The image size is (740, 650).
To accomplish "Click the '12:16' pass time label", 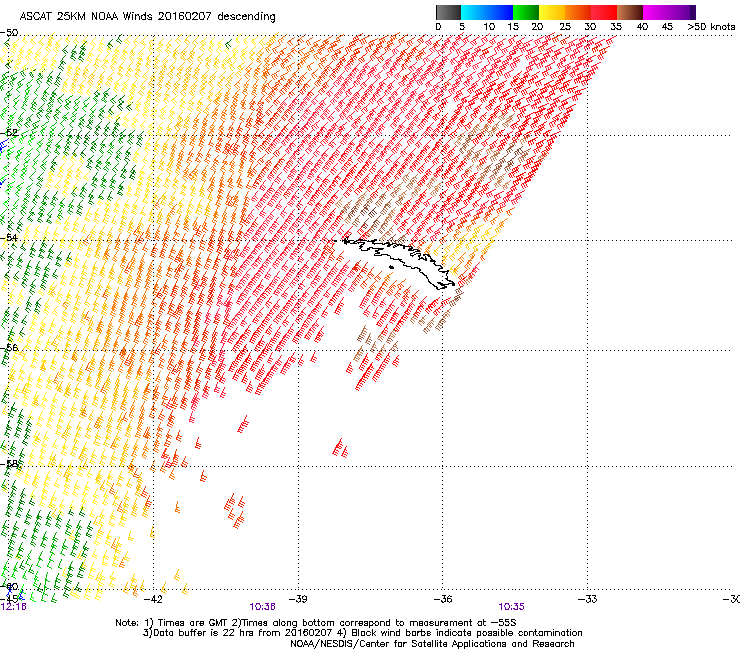I will (14, 607).
